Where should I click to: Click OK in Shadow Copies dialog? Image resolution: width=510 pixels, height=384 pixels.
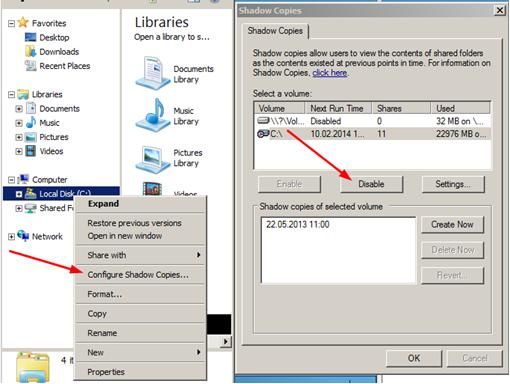tap(414, 358)
